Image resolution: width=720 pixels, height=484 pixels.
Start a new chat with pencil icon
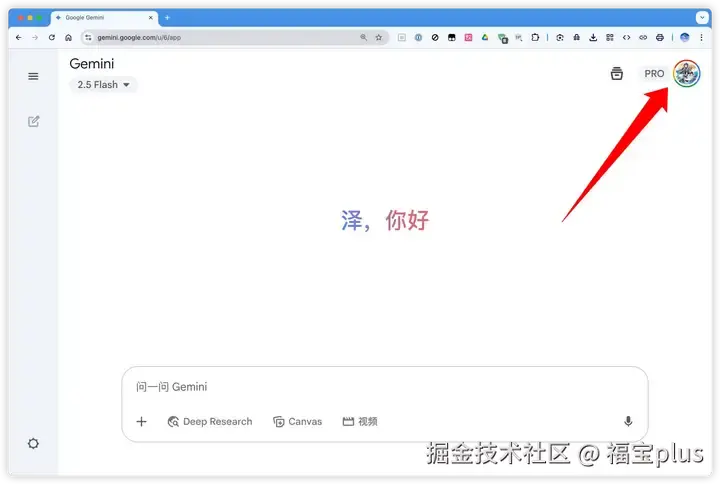pyautogui.click(x=34, y=121)
